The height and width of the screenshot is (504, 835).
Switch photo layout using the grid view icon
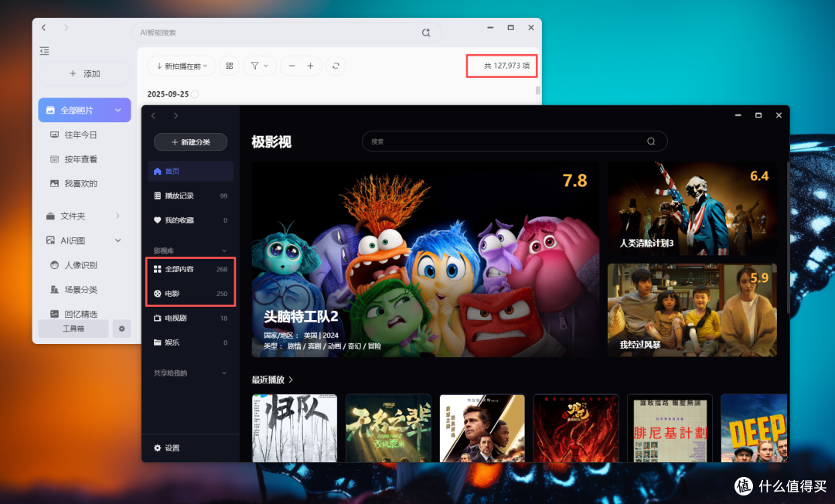pyautogui.click(x=229, y=66)
